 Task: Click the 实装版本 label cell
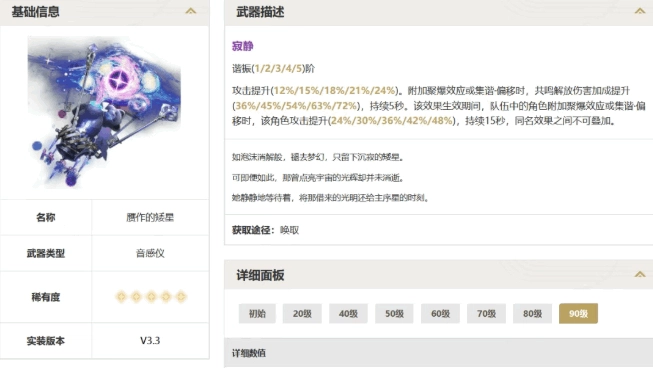click(46, 341)
